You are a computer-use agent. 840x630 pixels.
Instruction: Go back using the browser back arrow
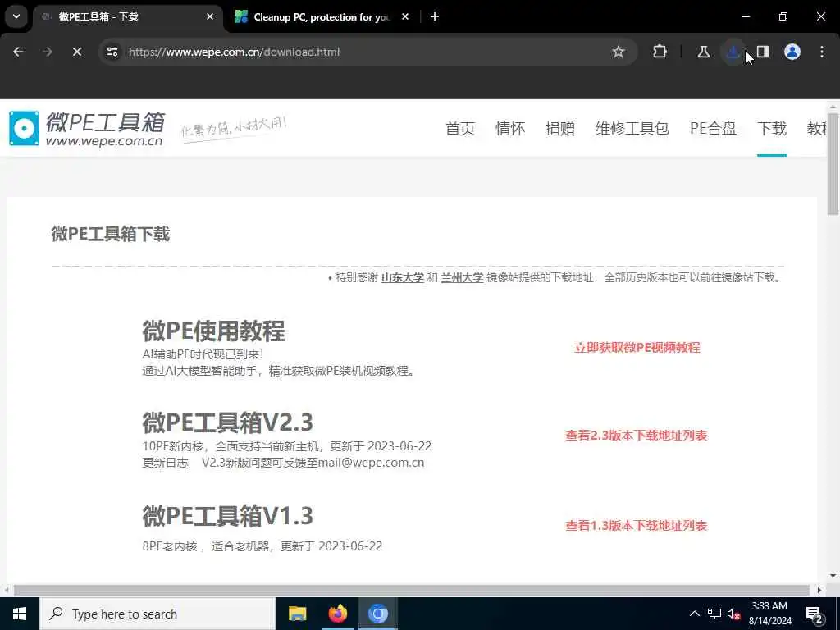(x=18, y=52)
